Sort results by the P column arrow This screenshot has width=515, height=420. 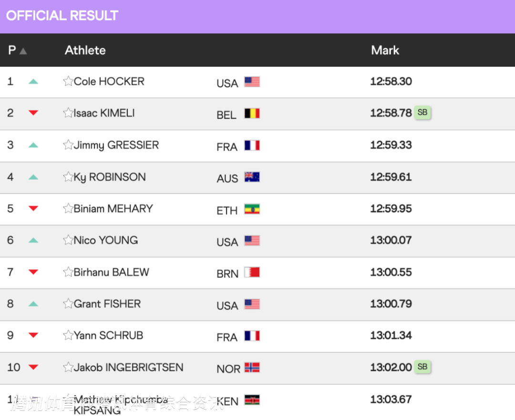click(23, 51)
